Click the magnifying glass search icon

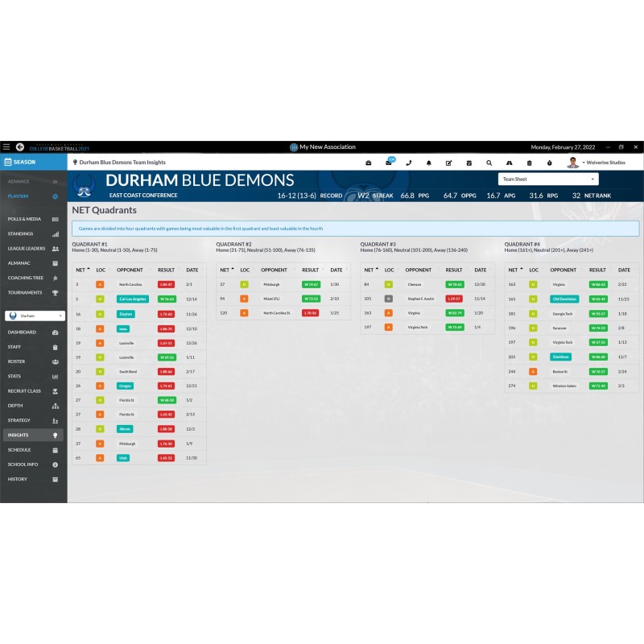[489, 163]
